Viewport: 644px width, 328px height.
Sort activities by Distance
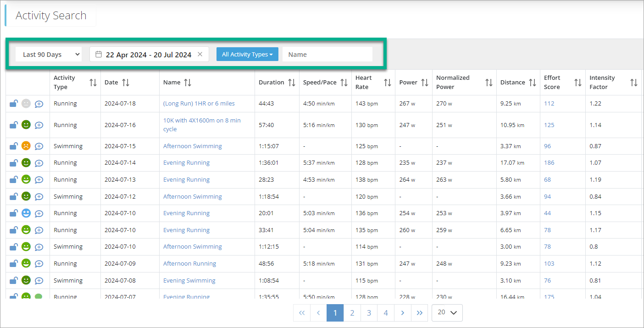pyautogui.click(x=533, y=83)
